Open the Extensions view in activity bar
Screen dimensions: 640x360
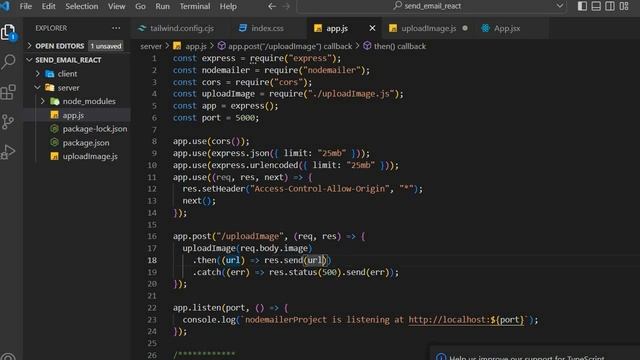tap(8, 92)
